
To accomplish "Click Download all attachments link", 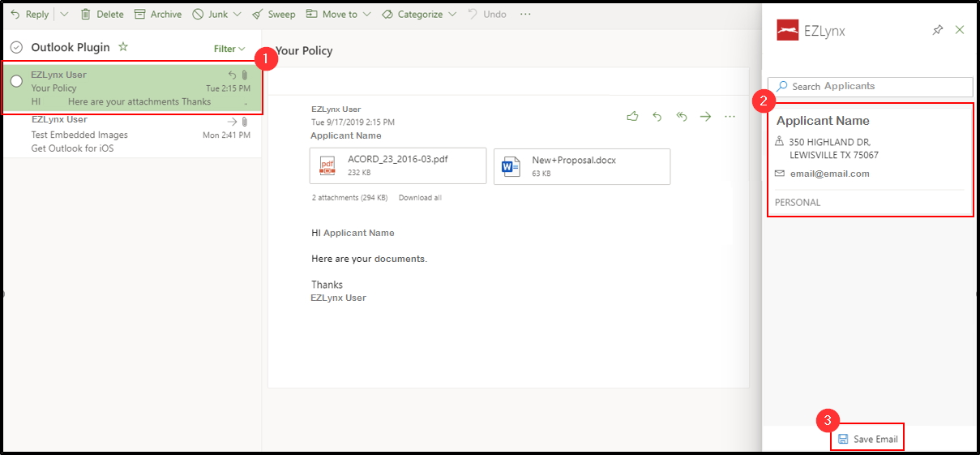I will 420,198.
